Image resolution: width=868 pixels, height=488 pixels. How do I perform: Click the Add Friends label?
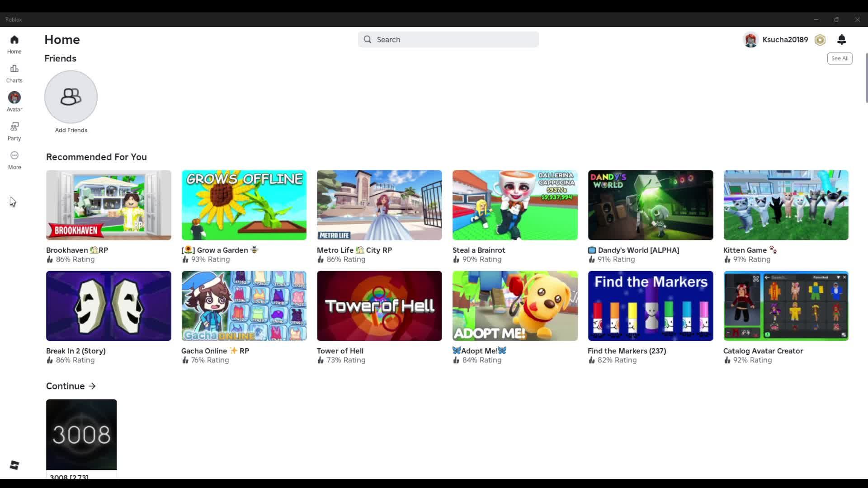71,130
